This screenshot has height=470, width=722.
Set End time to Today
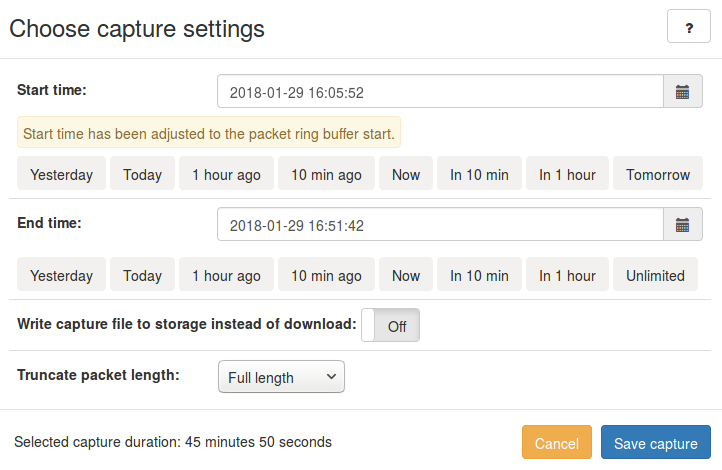(142, 274)
